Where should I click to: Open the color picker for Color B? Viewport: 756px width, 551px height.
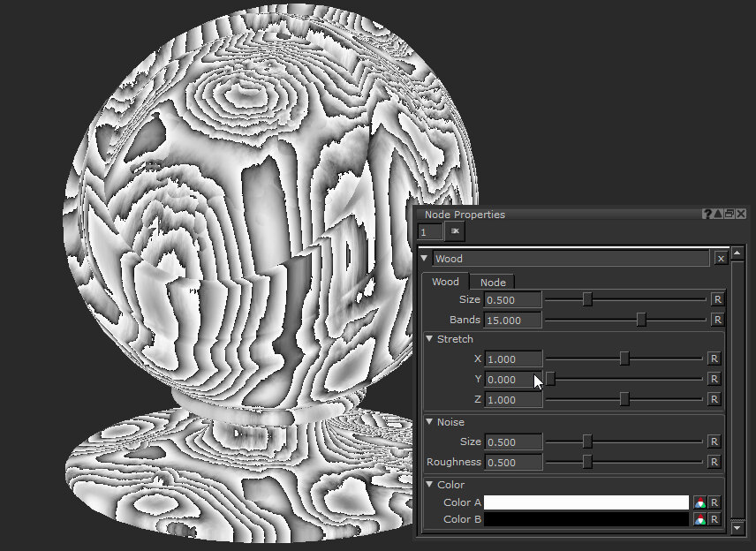pyautogui.click(x=699, y=519)
